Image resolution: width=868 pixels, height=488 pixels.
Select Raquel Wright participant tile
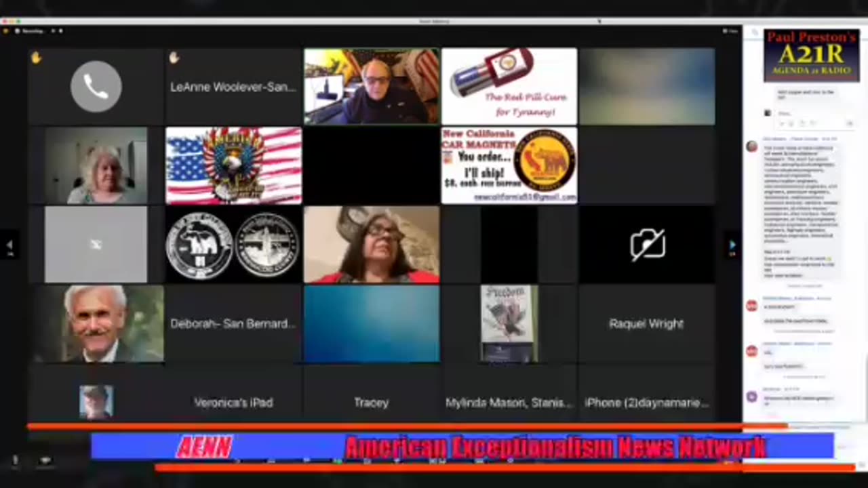click(647, 323)
